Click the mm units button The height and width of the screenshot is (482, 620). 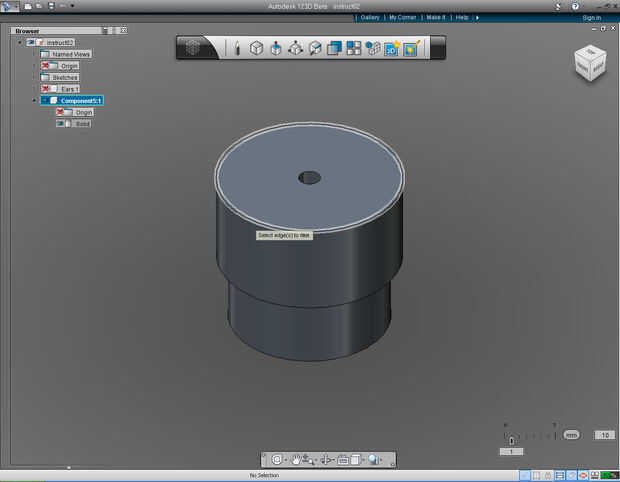(x=571, y=435)
